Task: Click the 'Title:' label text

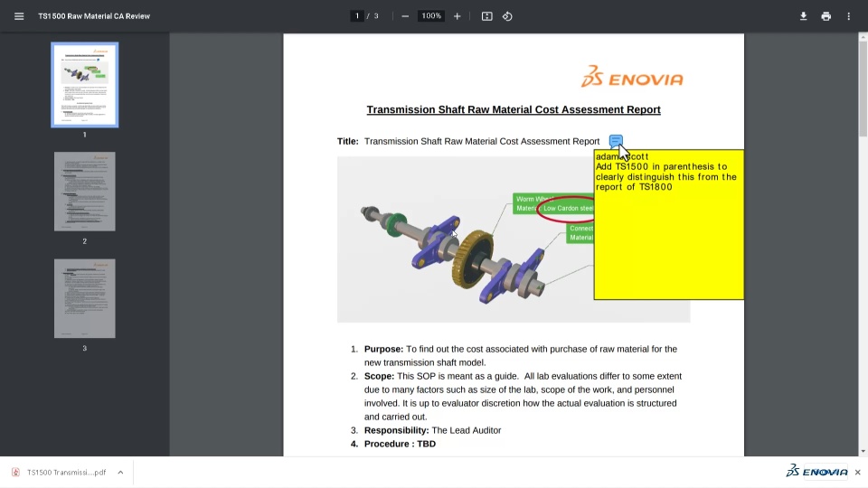Action: click(x=347, y=141)
